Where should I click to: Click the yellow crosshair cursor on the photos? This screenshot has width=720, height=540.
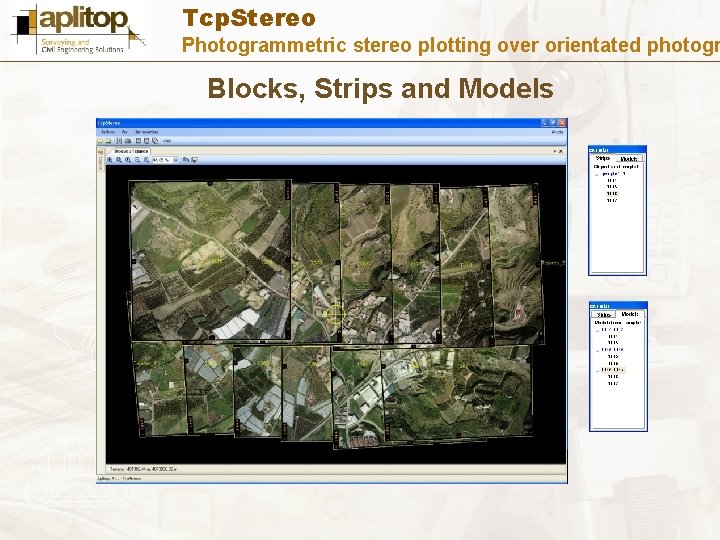(336, 315)
